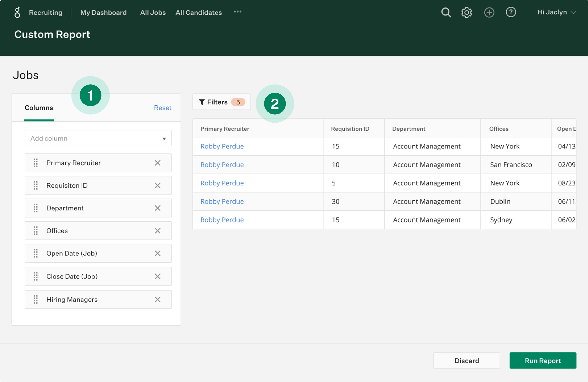Remove the Offices column

pyautogui.click(x=158, y=231)
